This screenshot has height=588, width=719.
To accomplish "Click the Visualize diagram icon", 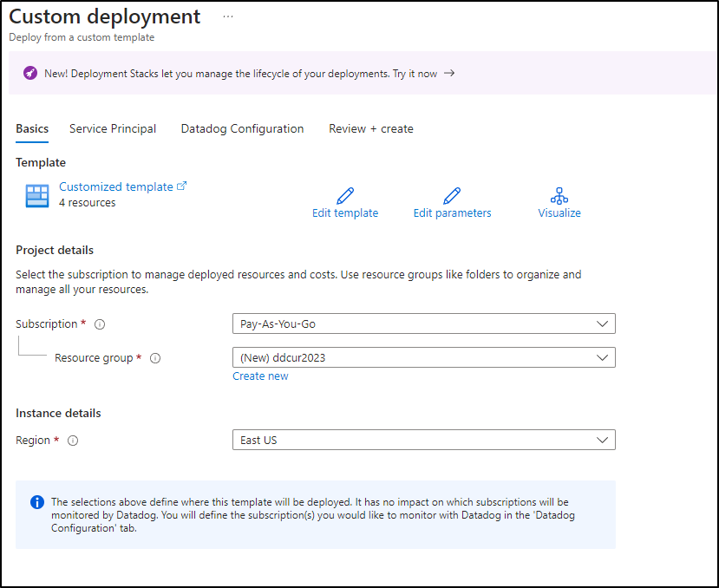I will click(559, 195).
